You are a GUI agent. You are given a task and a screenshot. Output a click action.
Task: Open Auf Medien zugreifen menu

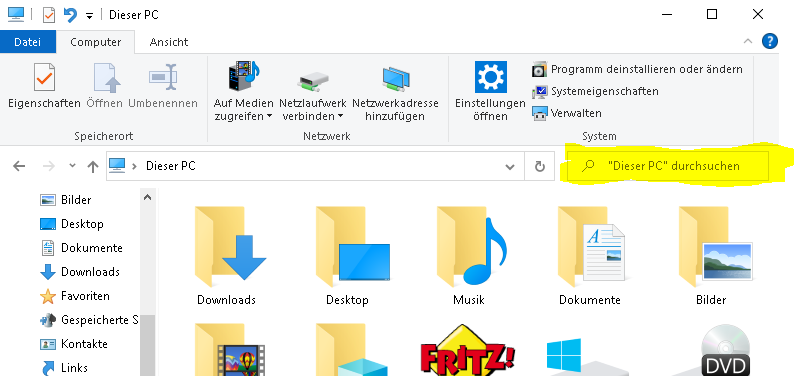click(x=244, y=92)
